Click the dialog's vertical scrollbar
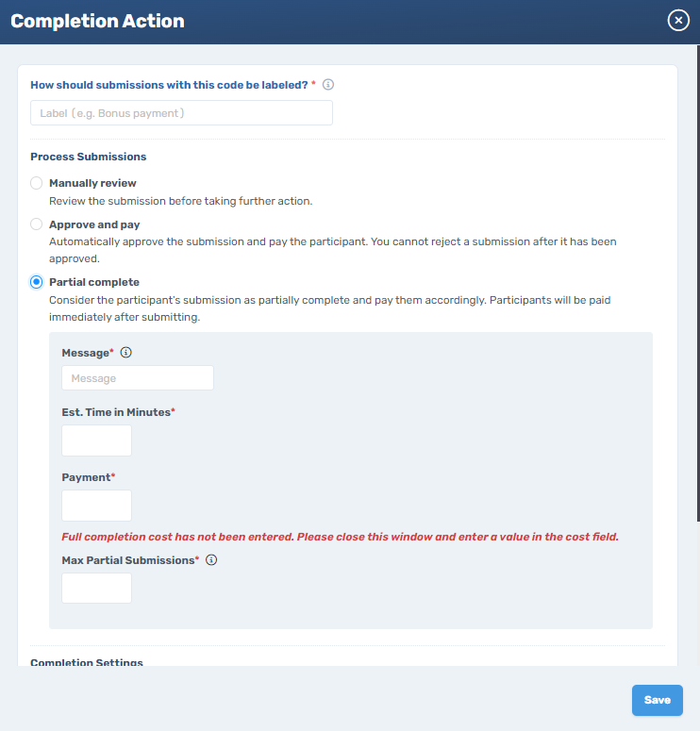The height and width of the screenshot is (731, 700). tap(698, 284)
